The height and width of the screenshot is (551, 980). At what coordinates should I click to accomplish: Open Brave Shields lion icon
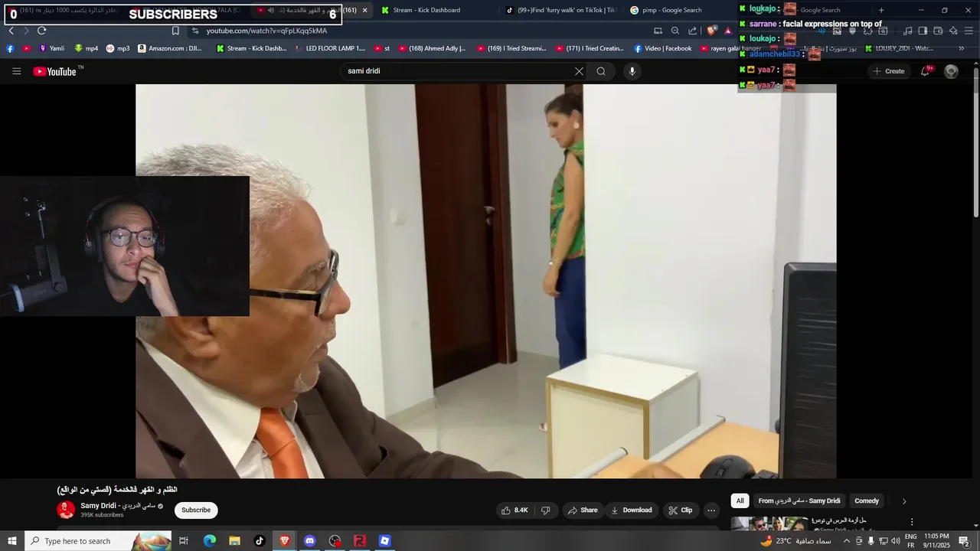tap(711, 31)
